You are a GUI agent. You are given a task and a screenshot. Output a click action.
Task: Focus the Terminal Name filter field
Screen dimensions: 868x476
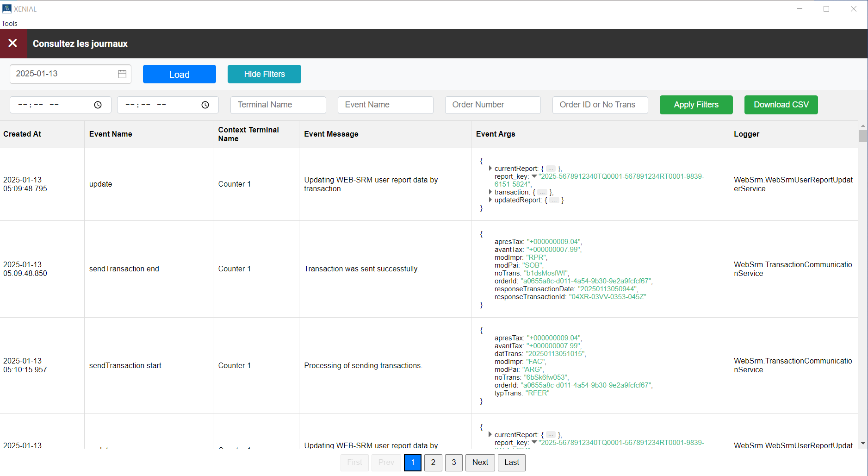pos(278,105)
